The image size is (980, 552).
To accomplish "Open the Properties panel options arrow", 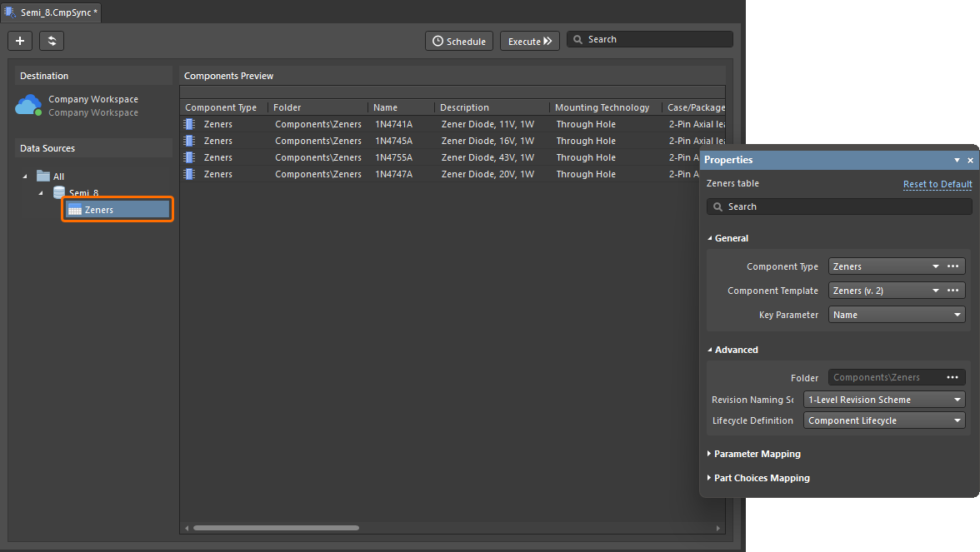I will pyautogui.click(x=957, y=160).
